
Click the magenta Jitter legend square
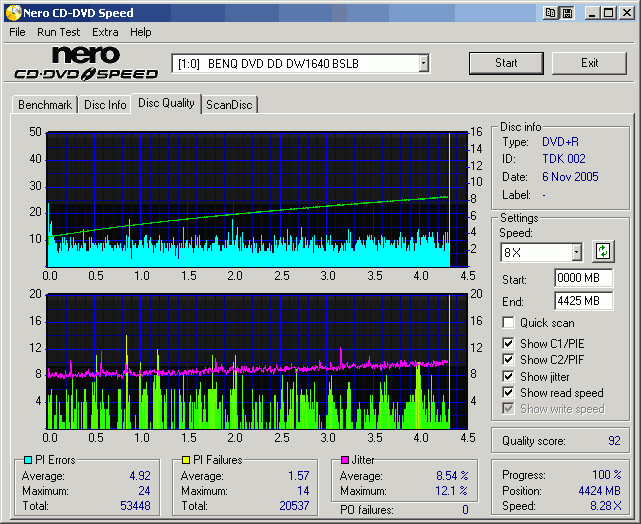(x=345, y=460)
